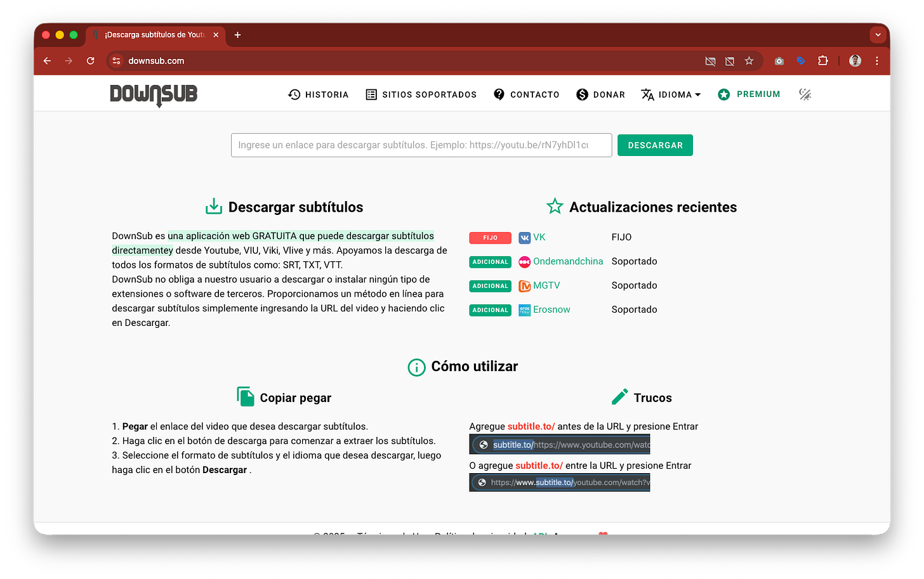Screen dimensions: 924x579
Task: Focus the subtitle link input field
Action: coord(421,145)
